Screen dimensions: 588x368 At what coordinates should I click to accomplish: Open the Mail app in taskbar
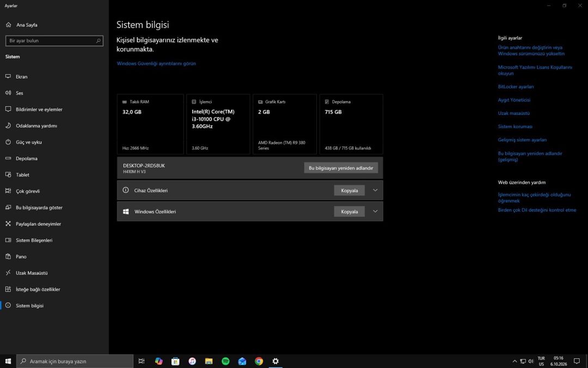(x=242, y=361)
